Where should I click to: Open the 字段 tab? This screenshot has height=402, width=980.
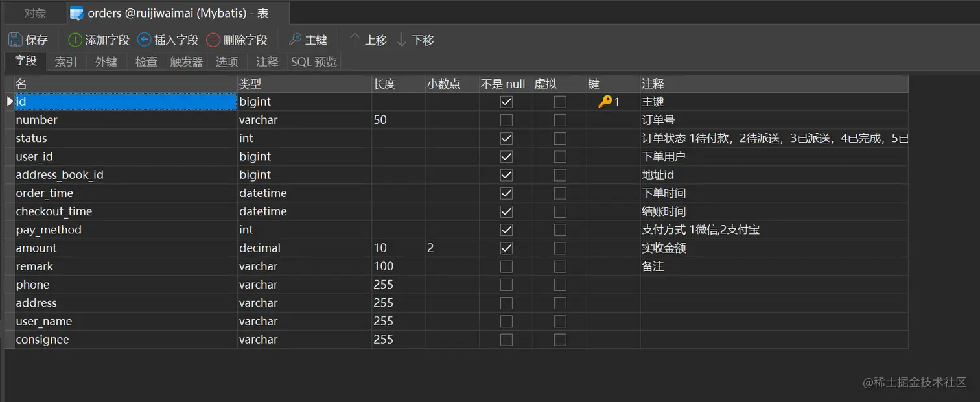(26, 61)
